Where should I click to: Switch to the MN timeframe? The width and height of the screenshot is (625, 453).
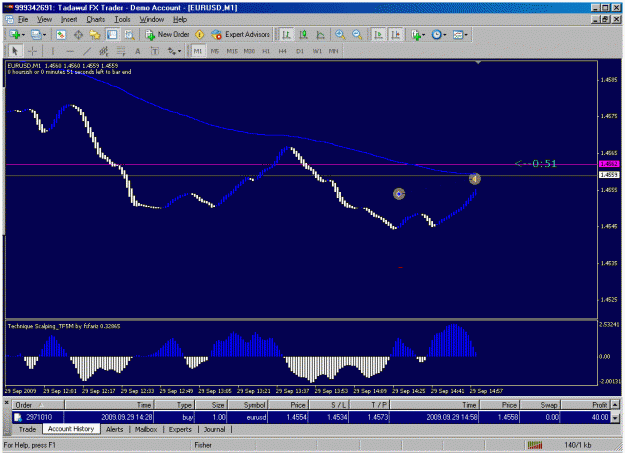[334, 51]
